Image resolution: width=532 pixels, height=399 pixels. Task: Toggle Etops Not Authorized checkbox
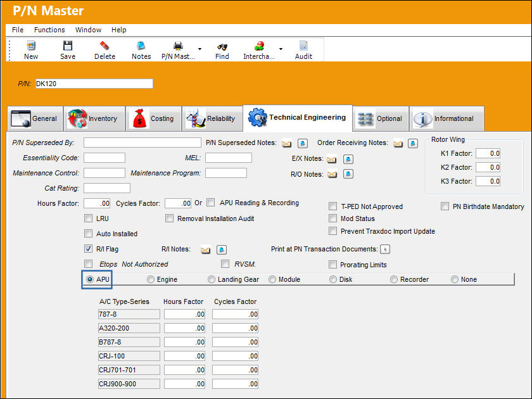click(88, 263)
